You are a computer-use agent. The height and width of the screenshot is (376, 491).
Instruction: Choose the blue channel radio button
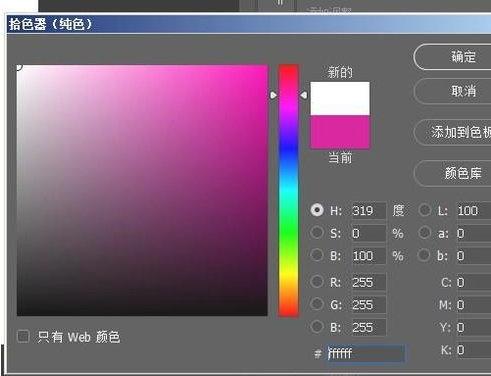tap(317, 327)
